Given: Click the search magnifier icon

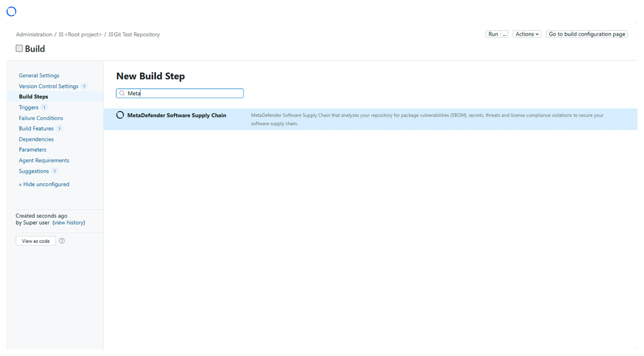Looking at the screenshot, I should tap(122, 93).
